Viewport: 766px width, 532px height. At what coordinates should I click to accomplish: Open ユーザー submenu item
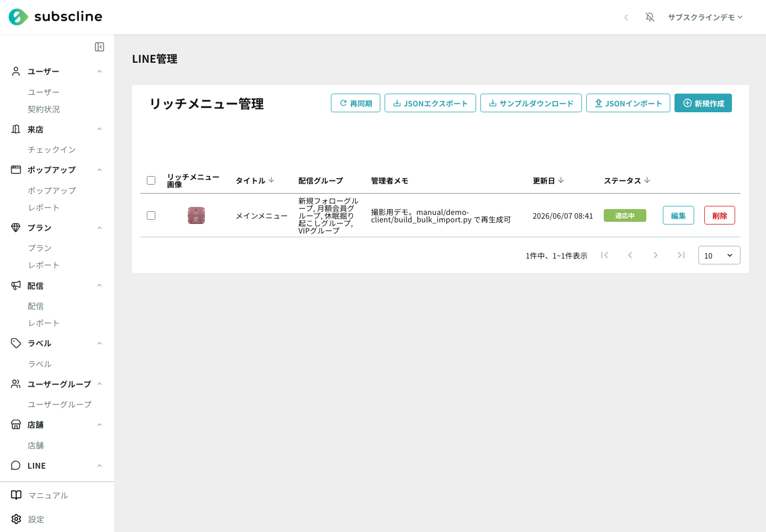click(44, 92)
